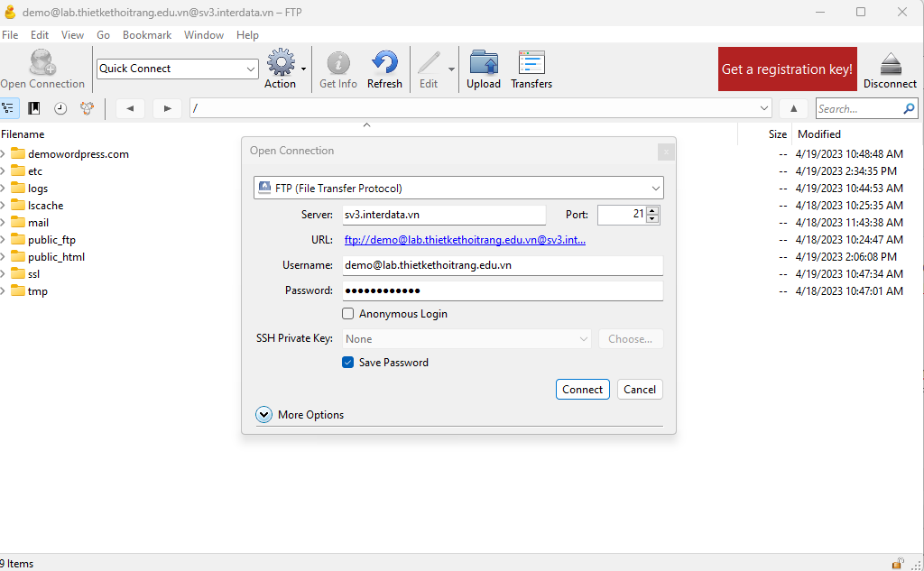Viewport: 924px width, 571px height.
Task: Sort by Filename column header
Action: pyautogui.click(x=23, y=134)
